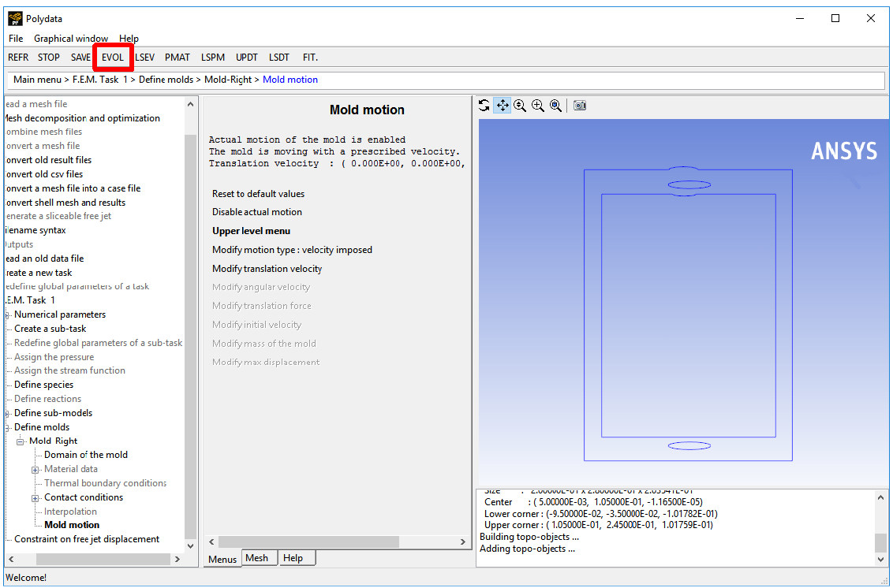Open the Graphical window menu
The image size is (893, 588).
click(x=71, y=38)
